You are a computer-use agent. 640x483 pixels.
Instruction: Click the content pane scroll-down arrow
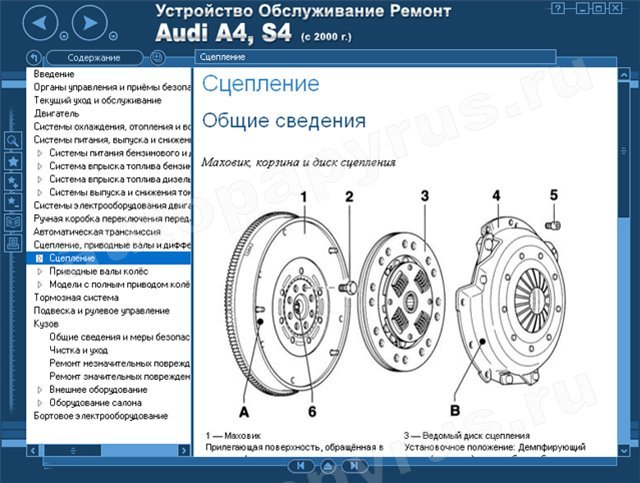(x=624, y=450)
